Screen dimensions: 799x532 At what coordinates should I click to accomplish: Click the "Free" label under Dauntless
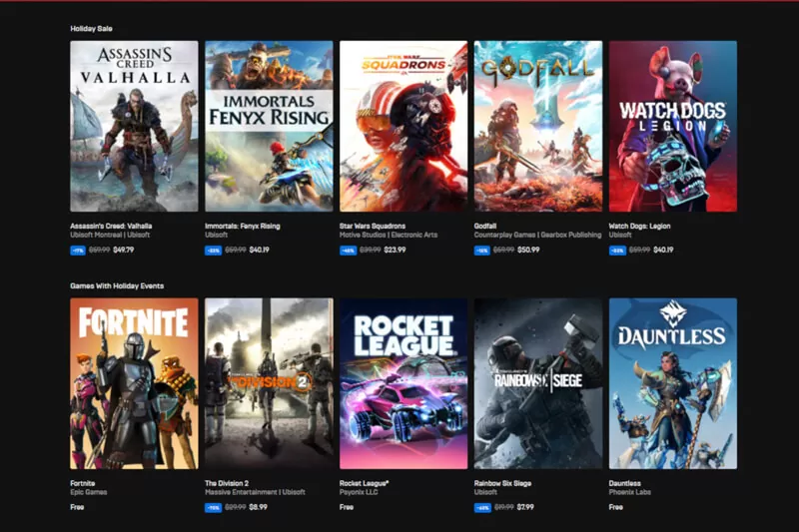pos(615,507)
